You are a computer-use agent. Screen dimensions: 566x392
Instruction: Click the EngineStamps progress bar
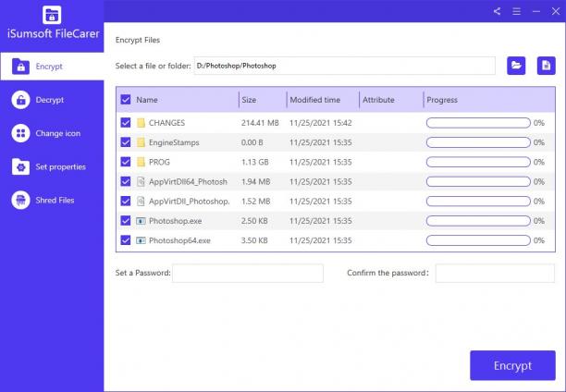[478, 142]
